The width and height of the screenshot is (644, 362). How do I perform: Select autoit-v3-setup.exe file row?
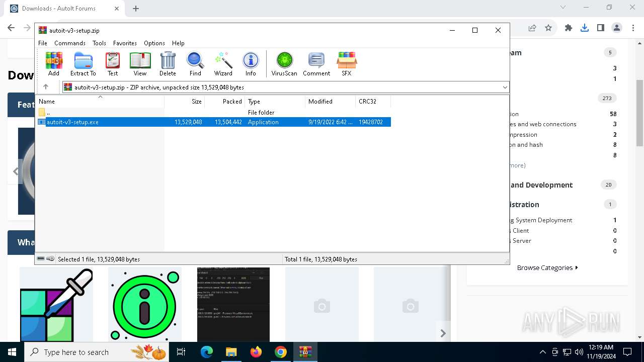pyautogui.click(x=213, y=122)
